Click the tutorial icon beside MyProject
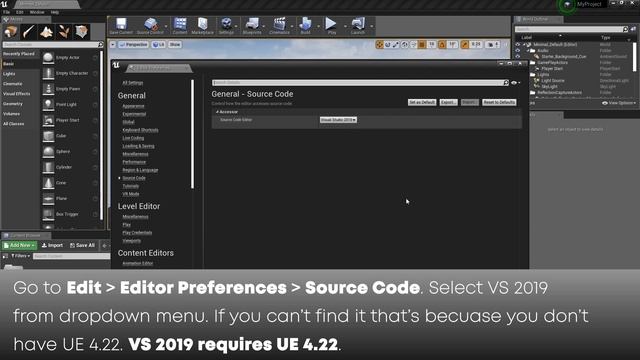The image size is (640, 360). 567,4
